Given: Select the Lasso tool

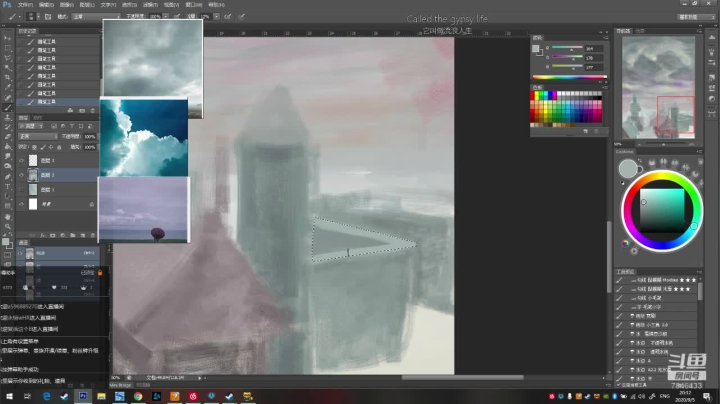Looking at the screenshot, I should click(x=8, y=58).
